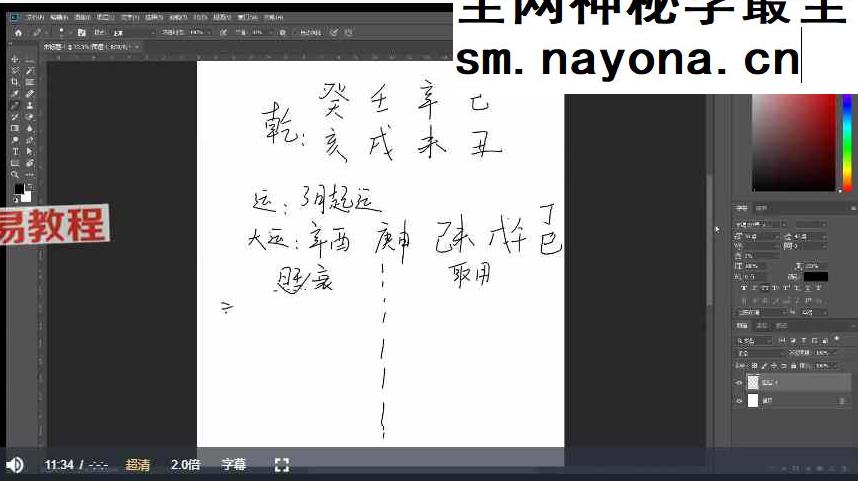Click the 2.0倍 playback speed button
This screenshot has width=858, height=481.
point(185,465)
